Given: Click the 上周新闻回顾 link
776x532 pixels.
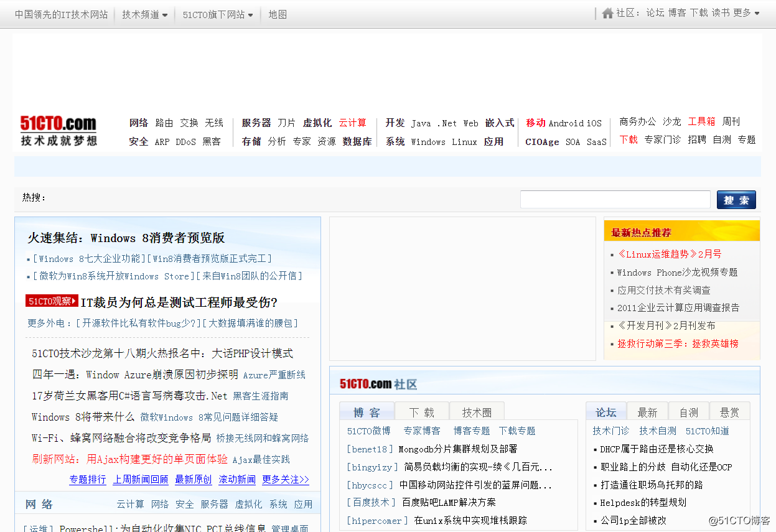Looking at the screenshot, I should point(141,479).
